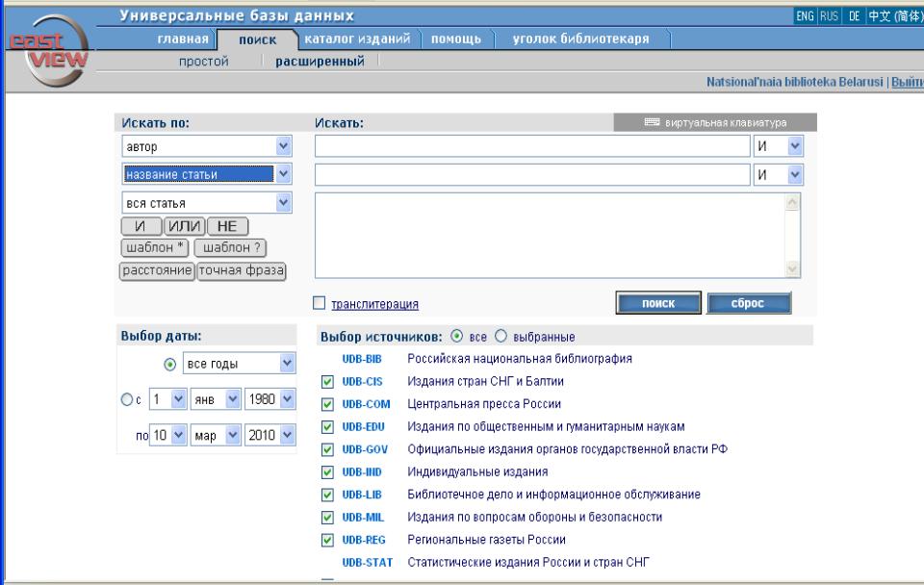This screenshot has width=924, height=585.
Task: Open the UDB-REG database link
Action: click(364, 540)
